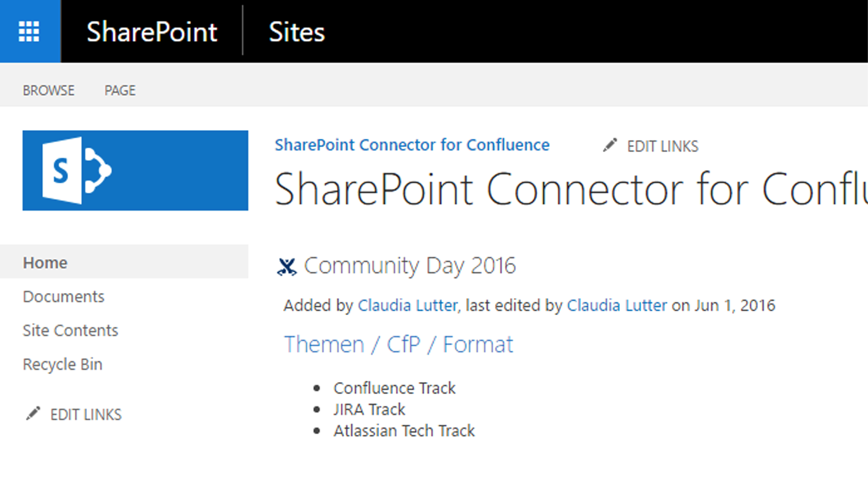This screenshot has height=494, width=868.
Task: Click the pencil icon beside the top EDIT LINKS
Action: 609,145
